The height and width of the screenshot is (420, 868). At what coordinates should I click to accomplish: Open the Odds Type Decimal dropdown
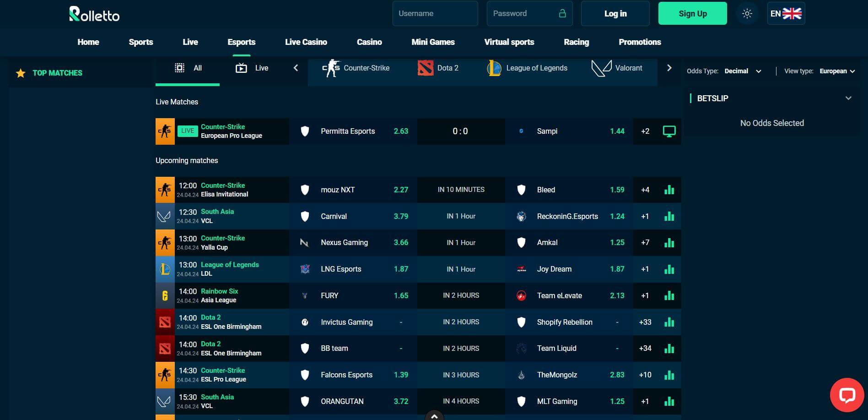coord(743,71)
